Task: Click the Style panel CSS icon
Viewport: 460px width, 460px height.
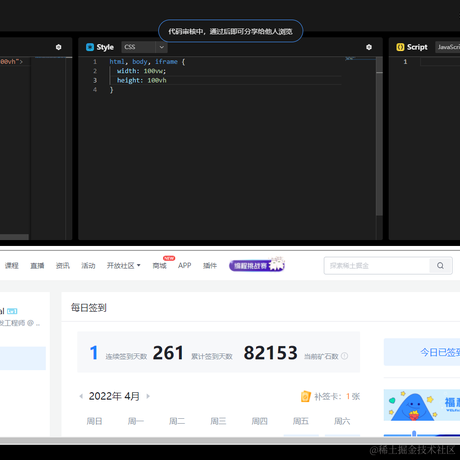Action: [90, 47]
